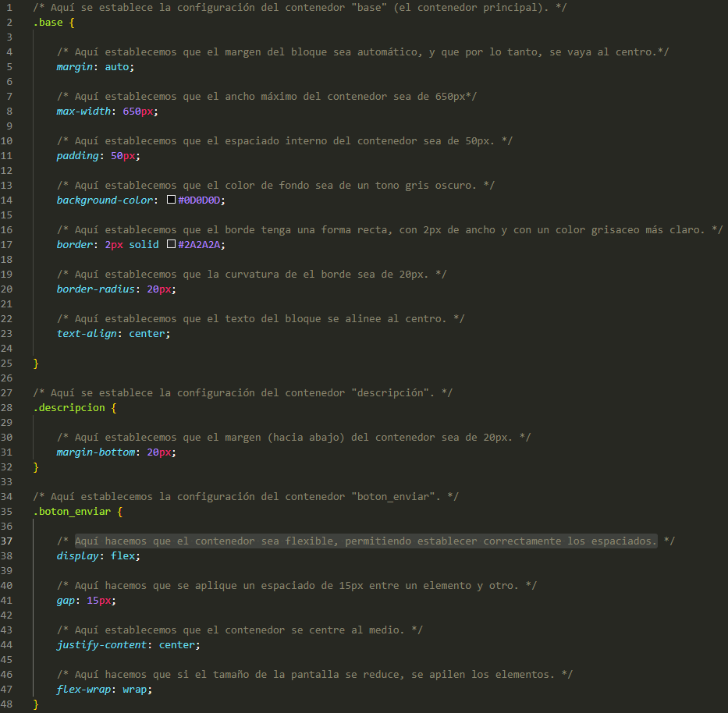Image resolution: width=728 pixels, height=713 pixels.
Task: Click the wrap value of flex-wrap
Action: pyautogui.click(x=135, y=690)
